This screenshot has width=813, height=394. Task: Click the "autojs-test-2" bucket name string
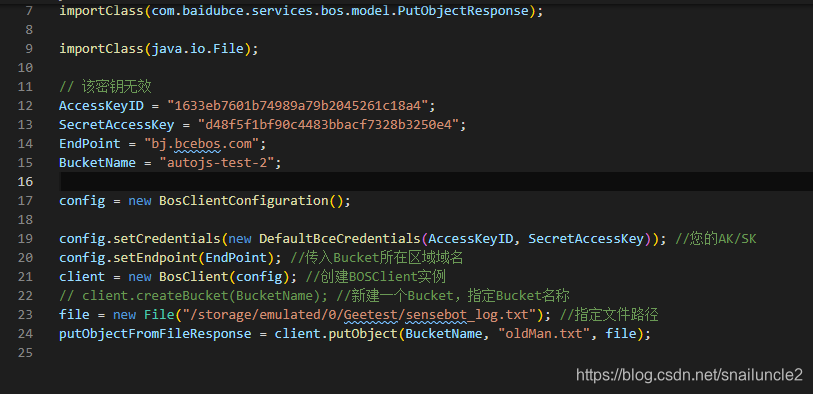point(217,163)
